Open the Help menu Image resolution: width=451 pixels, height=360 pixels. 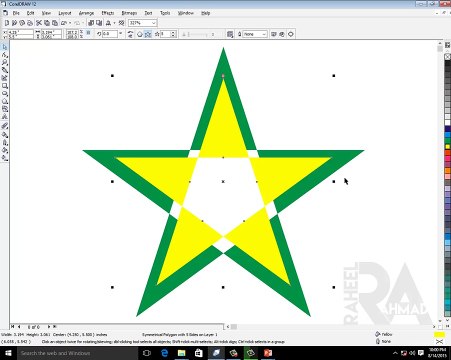point(205,13)
